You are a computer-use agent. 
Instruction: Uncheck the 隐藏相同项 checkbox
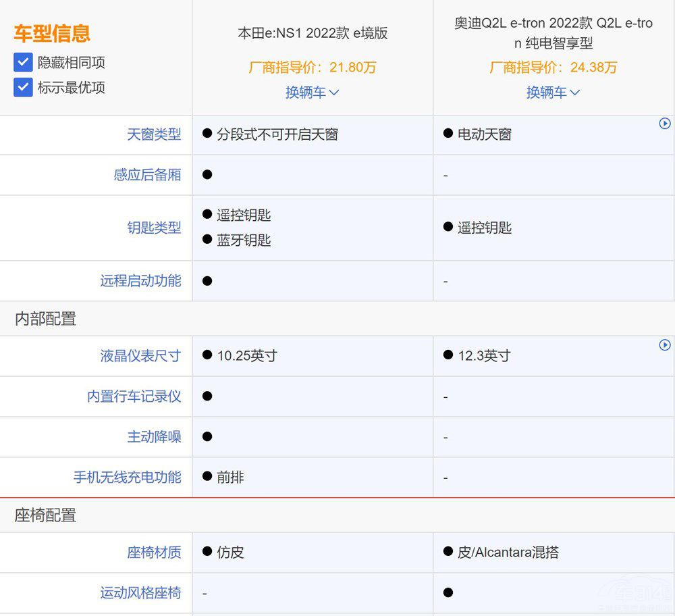point(23,63)
